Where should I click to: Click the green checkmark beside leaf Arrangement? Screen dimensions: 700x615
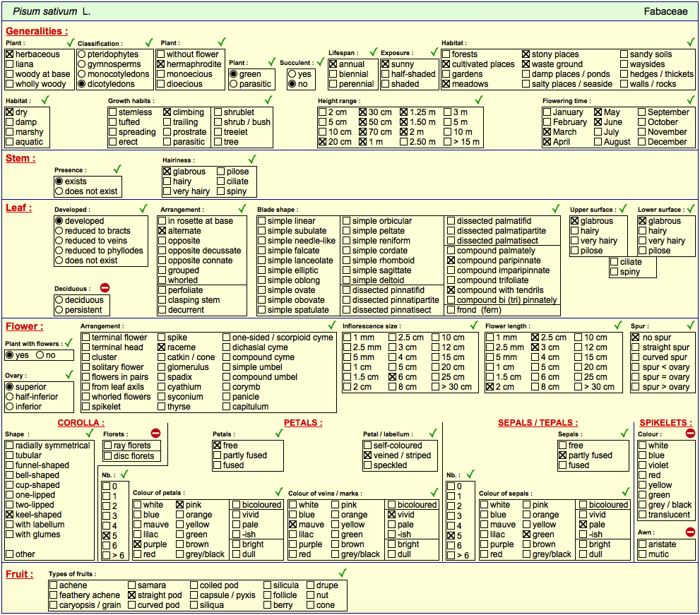242,209
